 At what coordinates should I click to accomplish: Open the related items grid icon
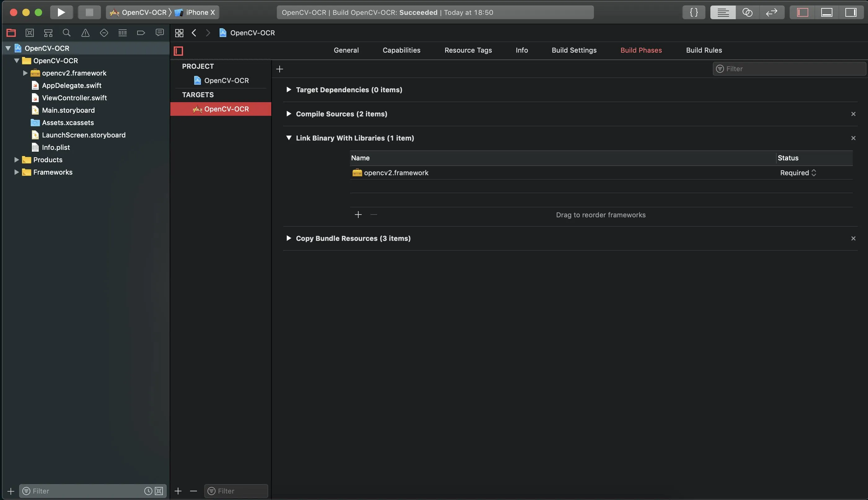(179, 33)
